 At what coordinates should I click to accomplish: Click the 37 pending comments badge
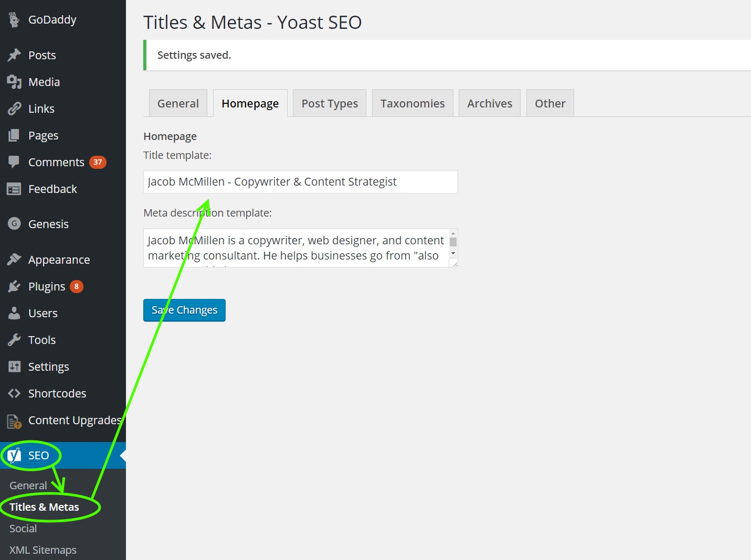pos(98,162)
